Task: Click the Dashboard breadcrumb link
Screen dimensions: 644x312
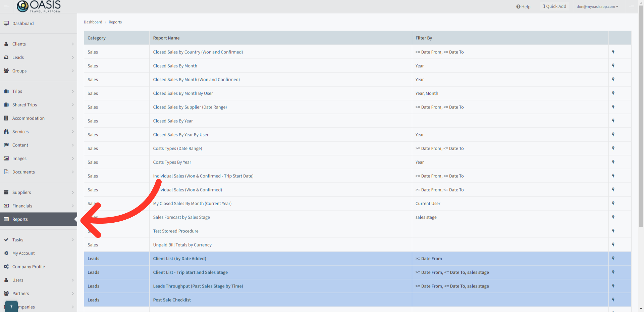Action: [x=93, y=22]
